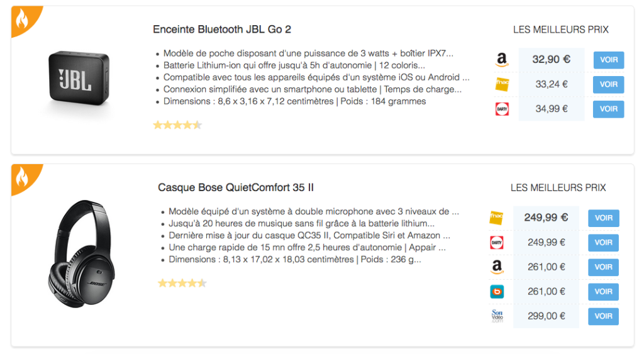Viewport: 644px width, 354px height.
Task: Click the Son-Video logo beside 299,00 €
Action: coord(497,316)
